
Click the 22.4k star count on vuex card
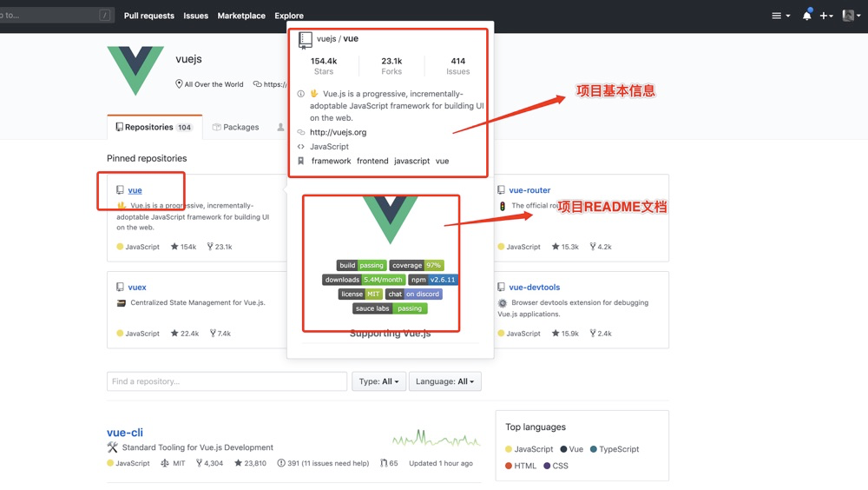pos(184,333)
